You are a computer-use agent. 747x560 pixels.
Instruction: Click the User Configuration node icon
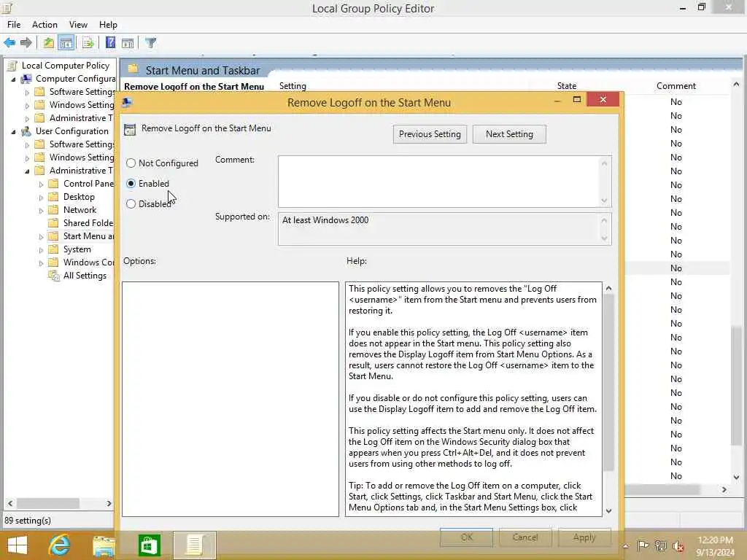tap(27, 131)
